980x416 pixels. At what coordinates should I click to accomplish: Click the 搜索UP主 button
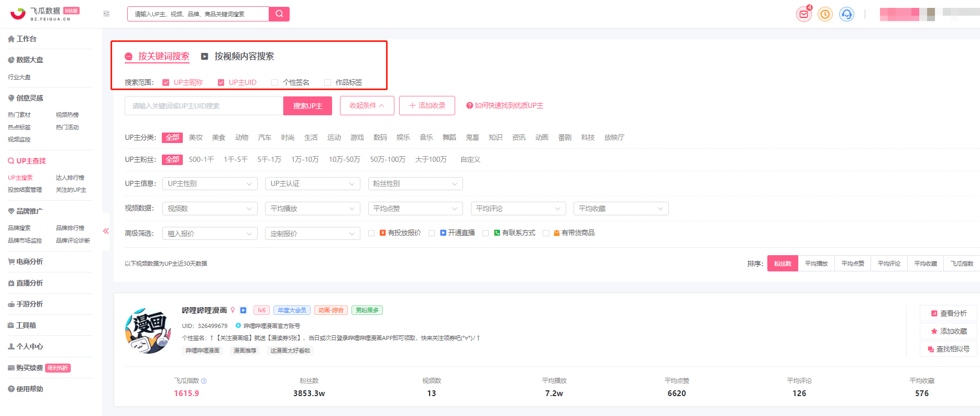point(307,106)
